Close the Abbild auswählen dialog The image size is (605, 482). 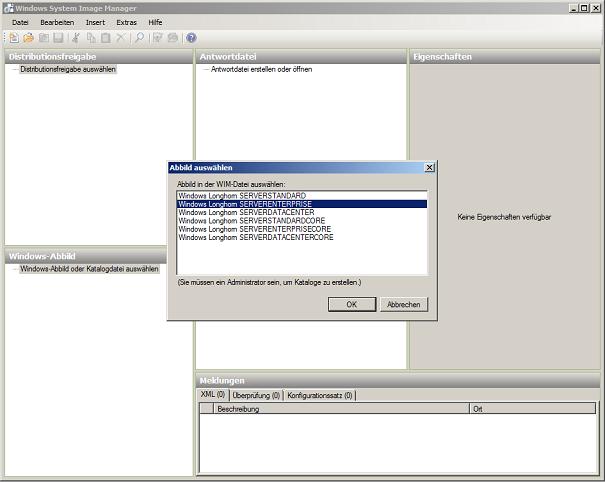point(429,167)
